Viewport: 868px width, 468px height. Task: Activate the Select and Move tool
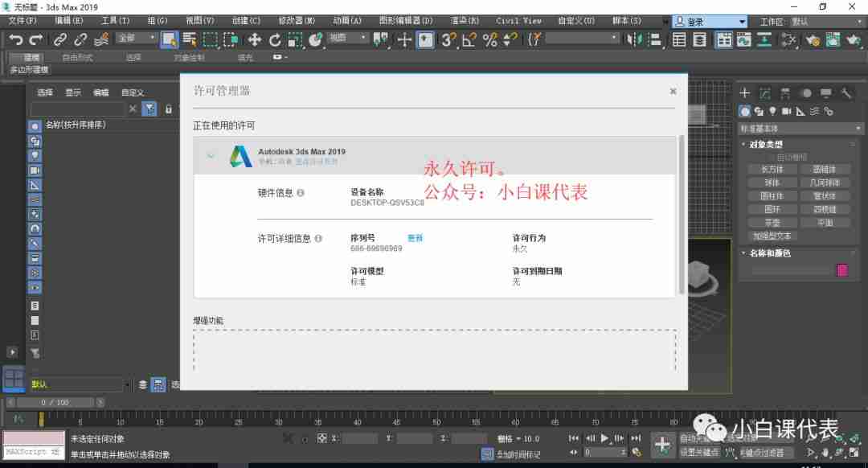252,38
